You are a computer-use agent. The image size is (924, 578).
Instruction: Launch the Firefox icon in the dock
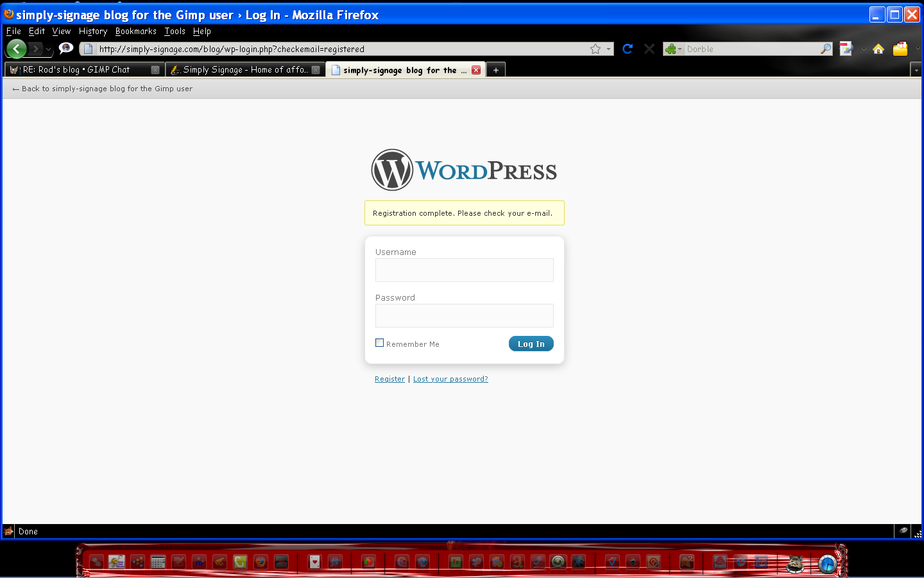pos(261,562)
